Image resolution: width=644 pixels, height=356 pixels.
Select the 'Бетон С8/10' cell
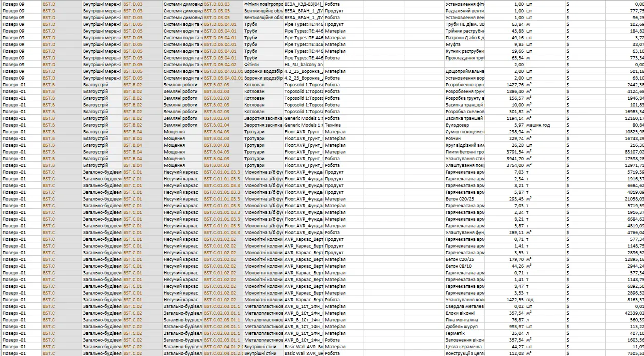tap(465, 266)
